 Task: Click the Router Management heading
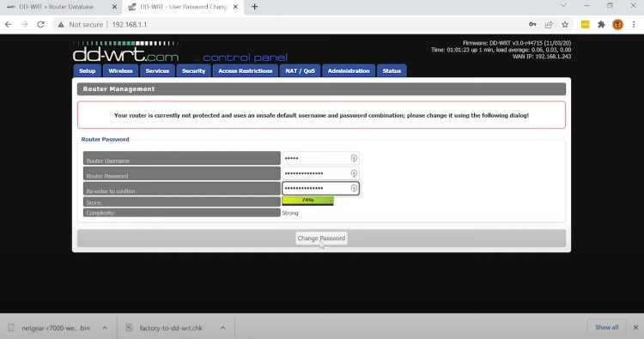click(118, 89)
